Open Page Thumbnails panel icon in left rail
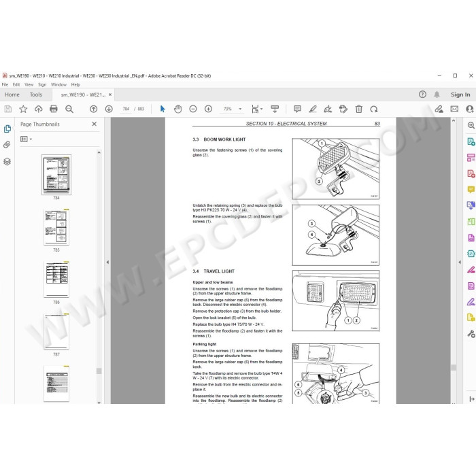 (x=7, y=129)
